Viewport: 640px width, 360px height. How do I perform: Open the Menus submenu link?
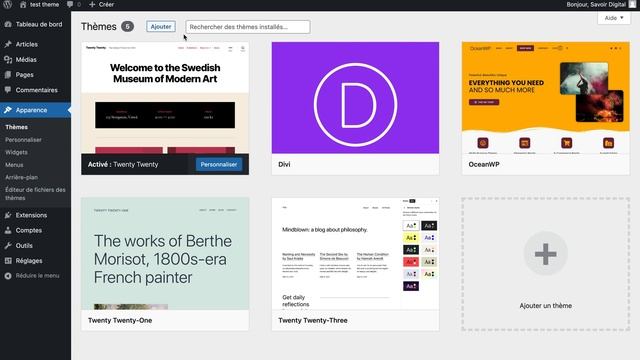click(14, 165)
